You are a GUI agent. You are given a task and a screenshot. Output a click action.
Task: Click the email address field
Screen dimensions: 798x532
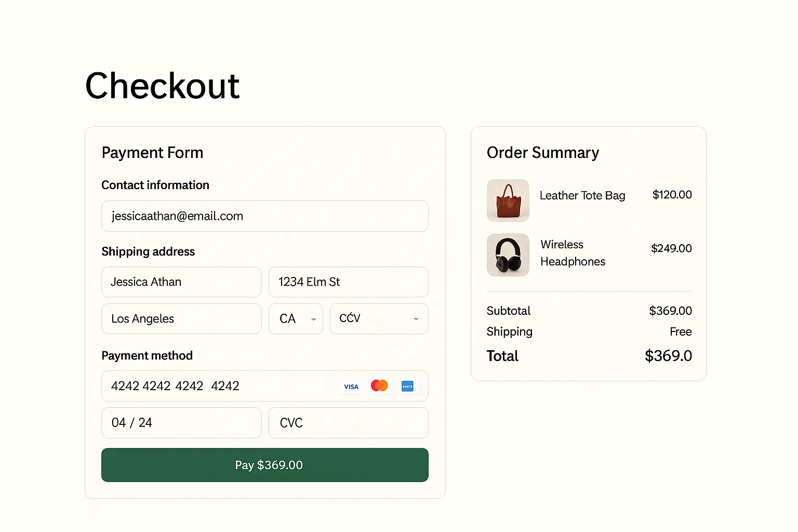265,216
